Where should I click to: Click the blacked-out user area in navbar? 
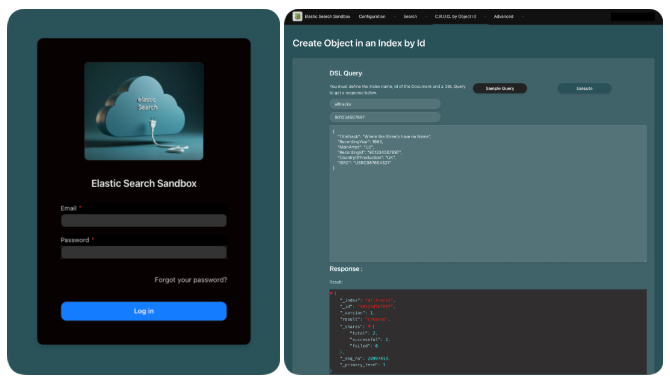pyautogui.click(x=632, y=17)
